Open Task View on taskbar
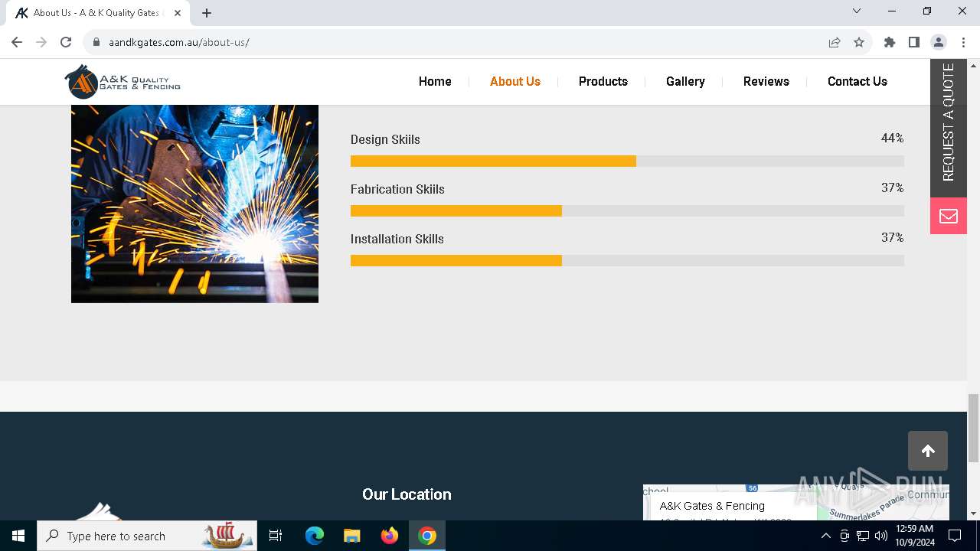The height and width of the screenshot is (551, 980). 276,536
